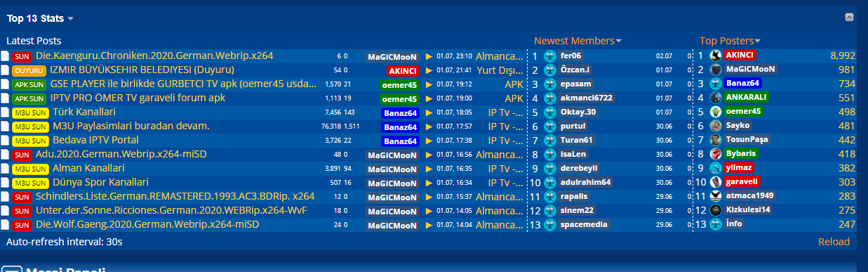868x272 pixels.
Task: Open thread M3U Paylasimlari buradan devam
Action: coord(131,126)
